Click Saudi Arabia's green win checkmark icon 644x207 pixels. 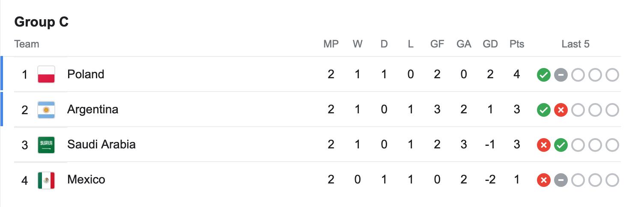pyautogui.click(x=561, y=145)
